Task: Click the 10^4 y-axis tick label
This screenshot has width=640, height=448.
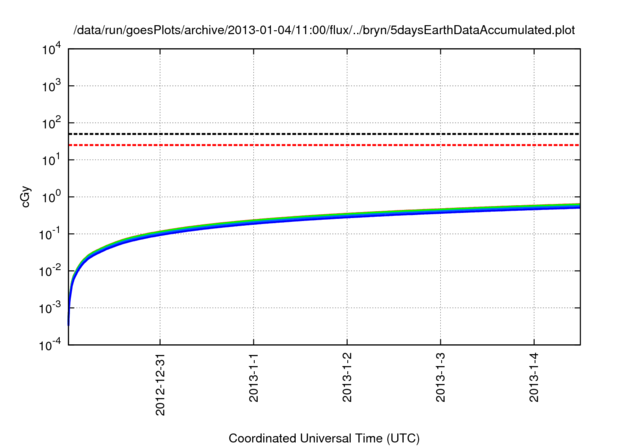Action: click(51, 50)
